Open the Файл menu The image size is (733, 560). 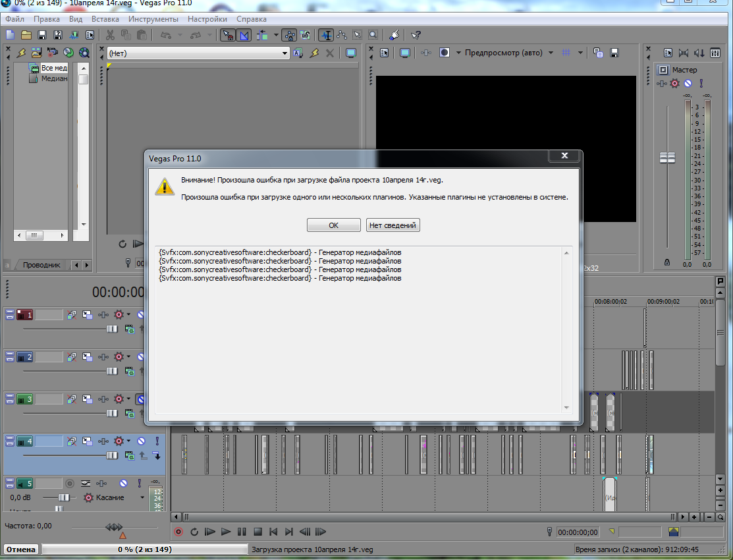pyautogui.click(x=15, y=19)
